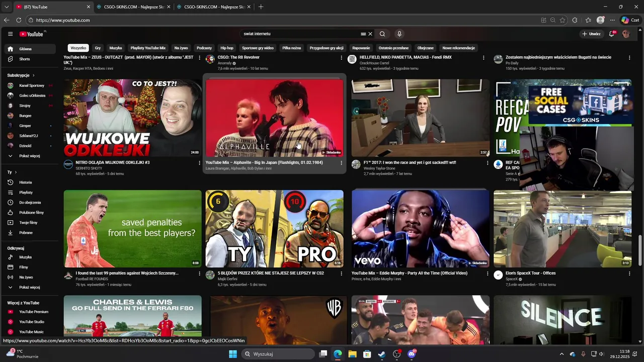Open the YouTube hamburger guide menu

point(10,34)
